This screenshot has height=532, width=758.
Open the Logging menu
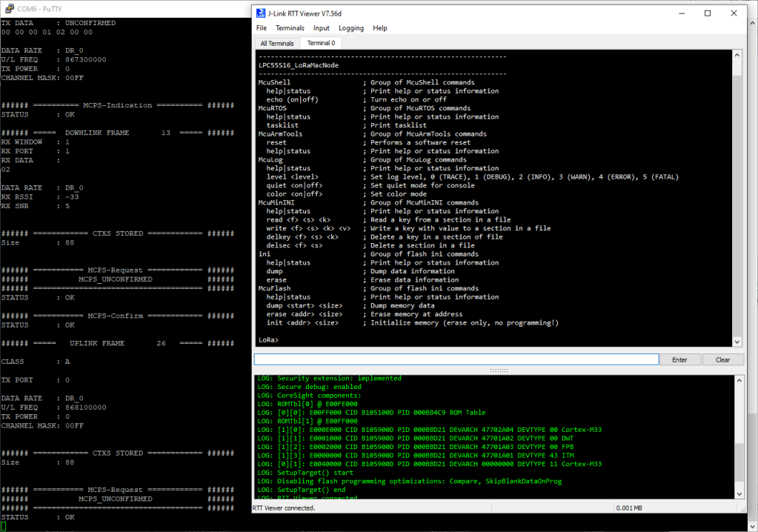click(x=351, y=28)
